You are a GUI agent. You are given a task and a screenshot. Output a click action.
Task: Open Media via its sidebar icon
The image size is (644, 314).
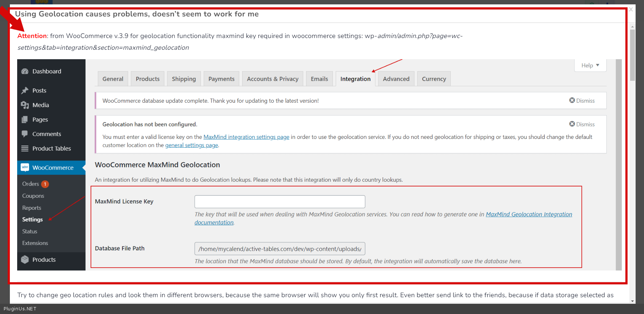(25, 105)
